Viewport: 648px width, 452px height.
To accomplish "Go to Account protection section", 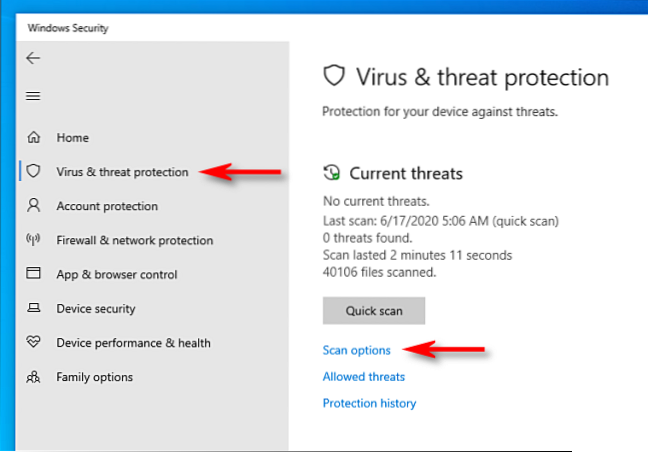I will coord(107,206).
